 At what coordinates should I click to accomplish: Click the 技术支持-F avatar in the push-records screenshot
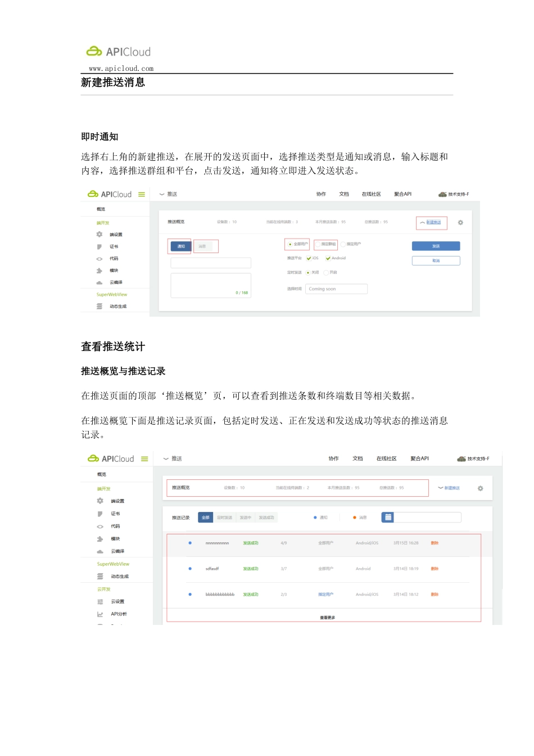click(461, 459)
